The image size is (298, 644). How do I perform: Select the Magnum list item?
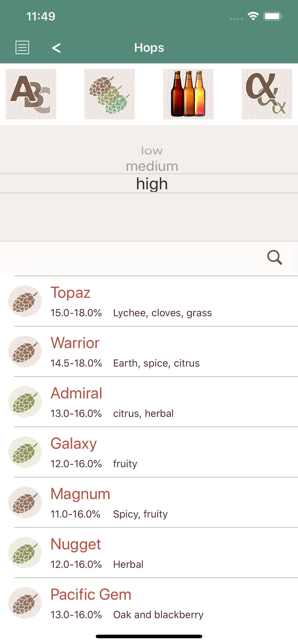coord(149,502)
